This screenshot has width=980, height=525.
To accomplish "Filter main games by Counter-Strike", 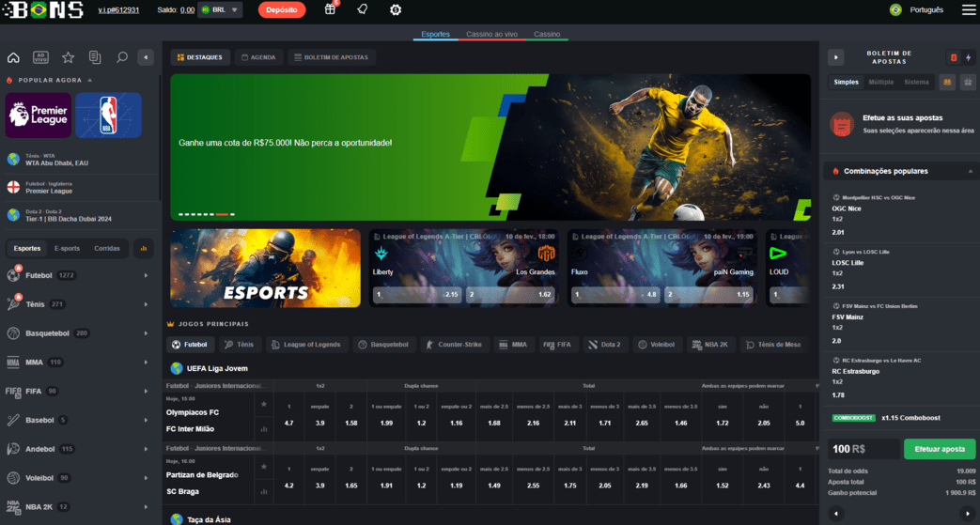I will 454,345.
